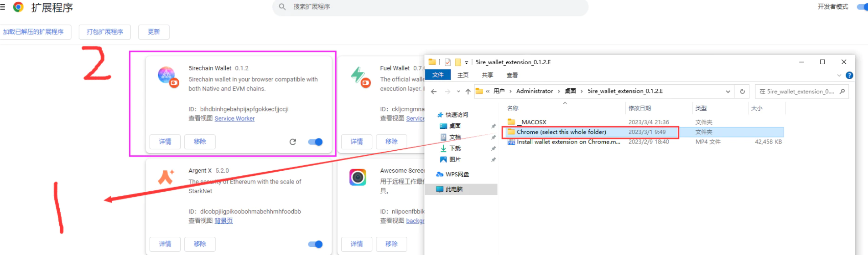Viewport: 868px width, 255px height.
Task: Click Explorer back navigation arrow
Action: 434,92
